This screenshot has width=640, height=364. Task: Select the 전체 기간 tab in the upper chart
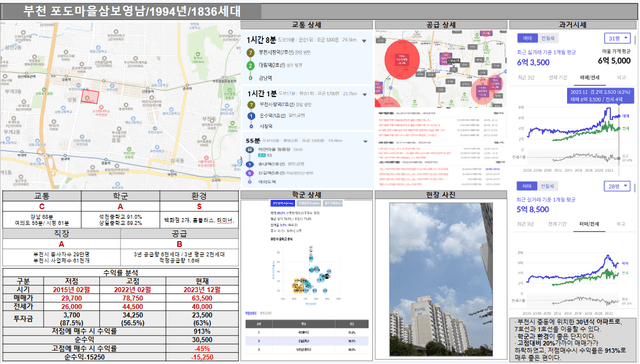pyautogui.click(x=558, y=78)
